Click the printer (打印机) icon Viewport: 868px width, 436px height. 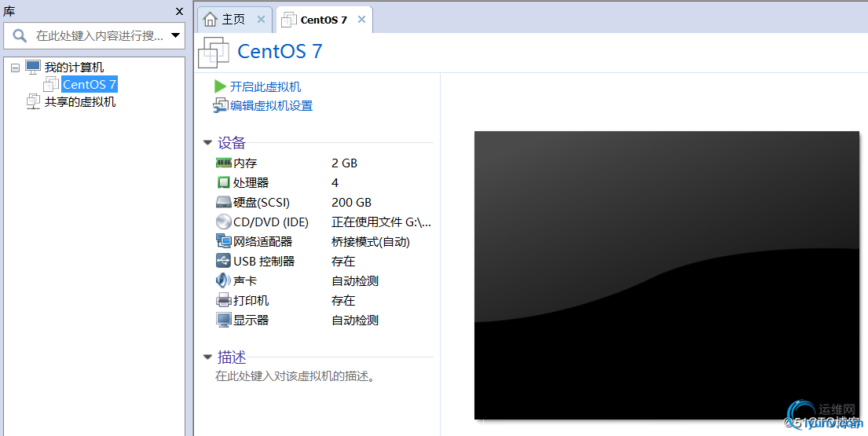[223, 300]
